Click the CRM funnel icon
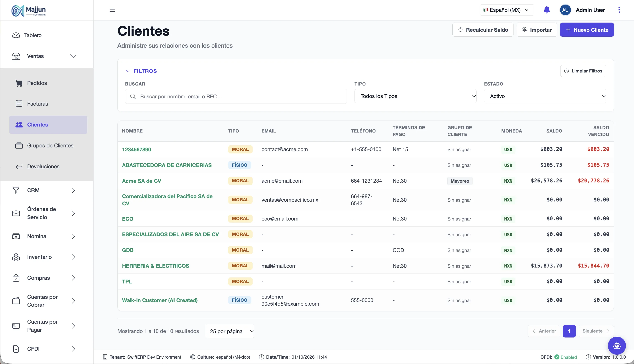The height and width of the screenshot is (364, 634). pyautogui.click(x=16, y=190)
